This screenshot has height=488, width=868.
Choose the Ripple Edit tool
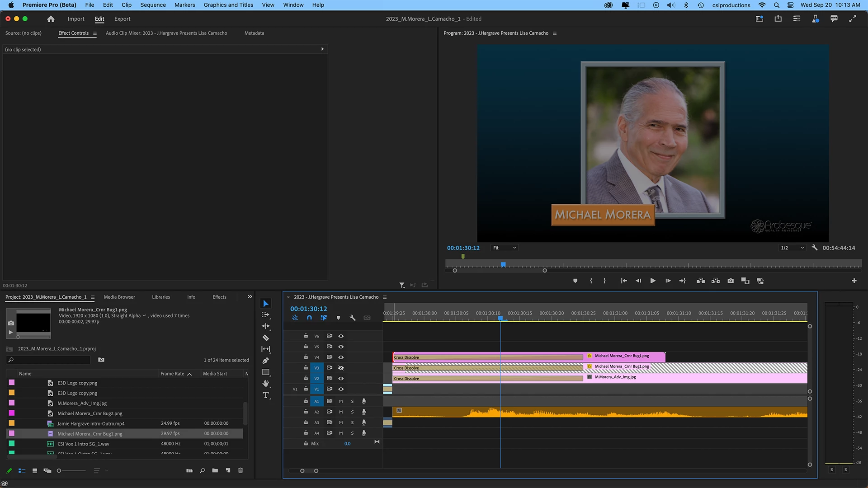click(266, 326)
